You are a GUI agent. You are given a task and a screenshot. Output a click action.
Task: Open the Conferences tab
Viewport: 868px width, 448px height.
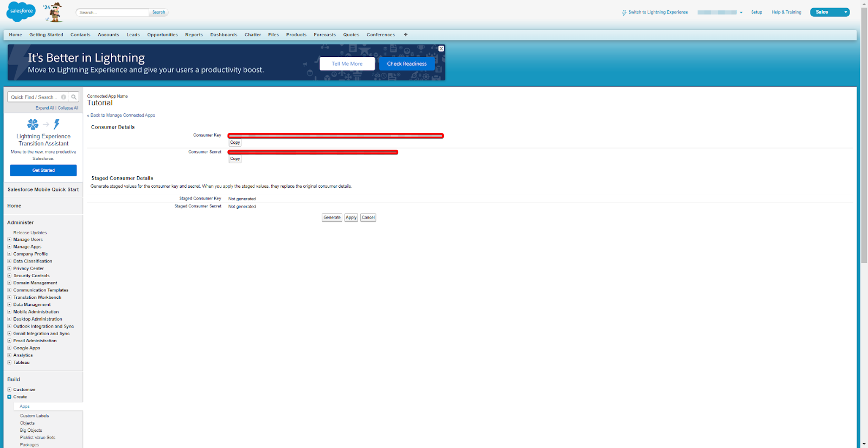click(381, 35)
